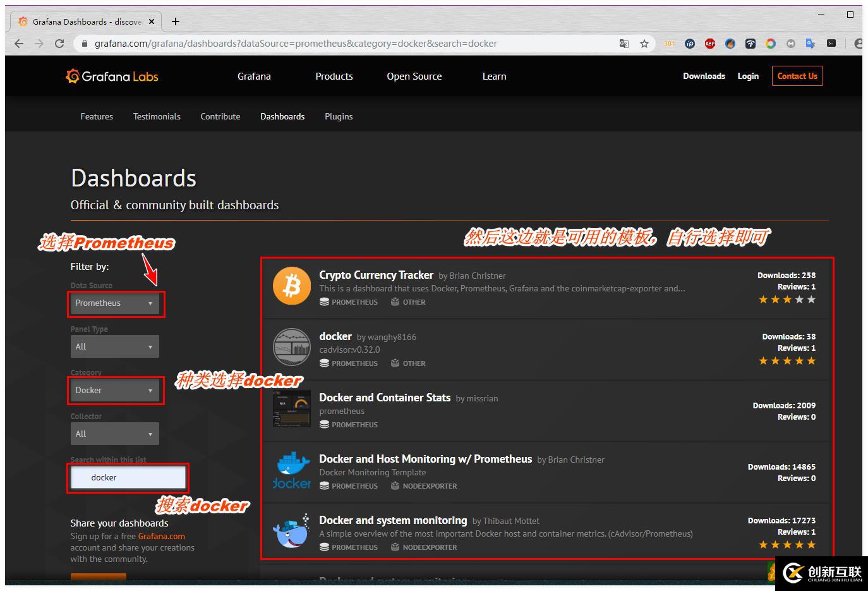Select the Dashboards sub-navigation tab

point(282,116)
